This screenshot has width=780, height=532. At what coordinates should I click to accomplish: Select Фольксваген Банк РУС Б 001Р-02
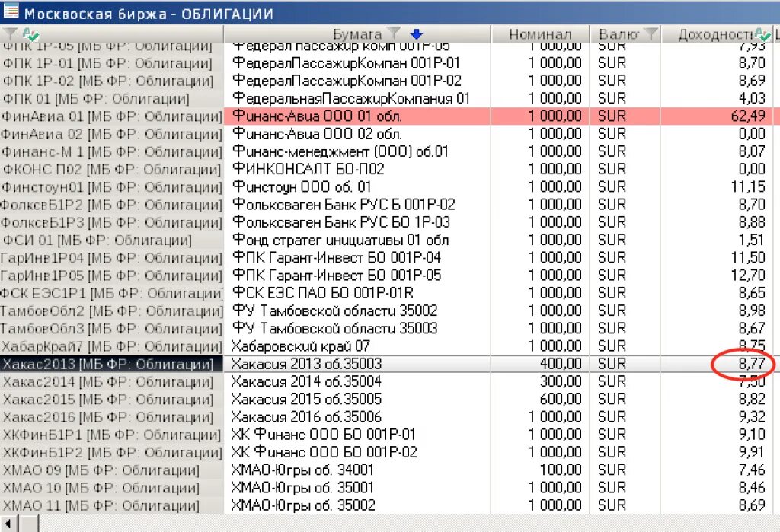[357, 205]
